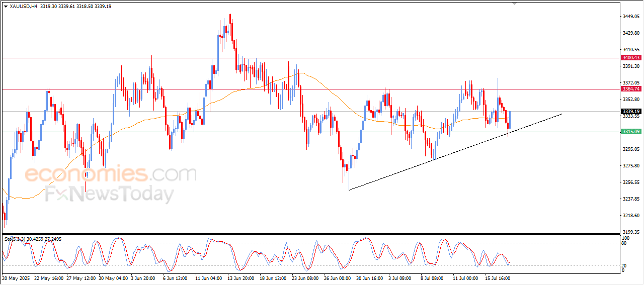This screenshot has height=285, width=644.
Task: Click the 3218.60 price axis label
Action: [x=631, y=216]
